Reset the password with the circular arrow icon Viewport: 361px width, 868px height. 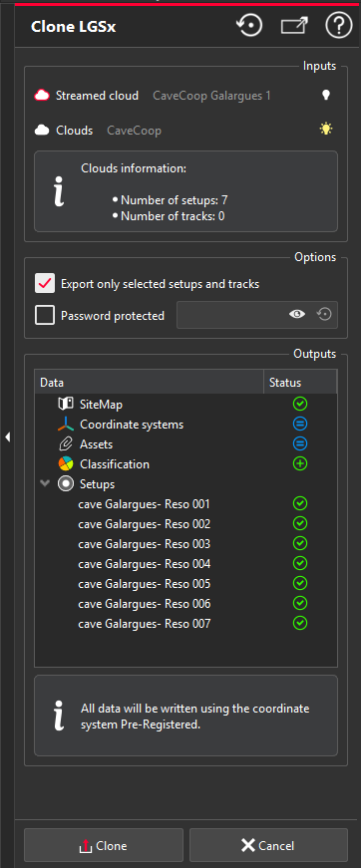click(324, 315)
